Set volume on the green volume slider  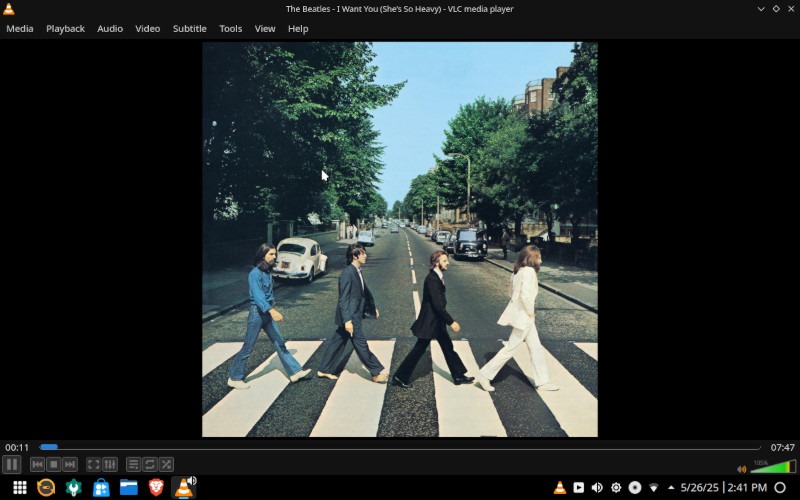(773, 467)
